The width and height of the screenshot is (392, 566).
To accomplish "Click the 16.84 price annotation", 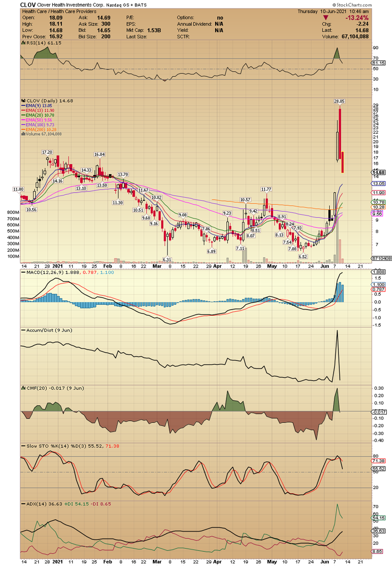I will [99, 155].
